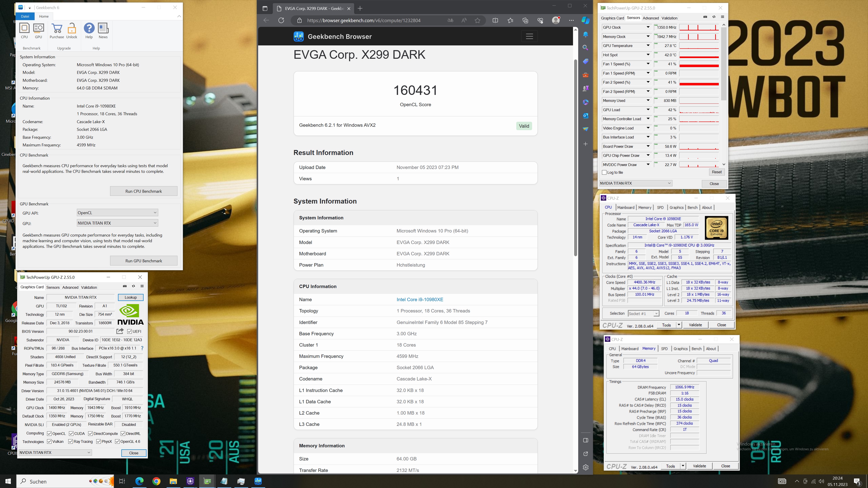Open the Outlook icon in Edge sidebar
868x488 pixels.
pos(586,115)
